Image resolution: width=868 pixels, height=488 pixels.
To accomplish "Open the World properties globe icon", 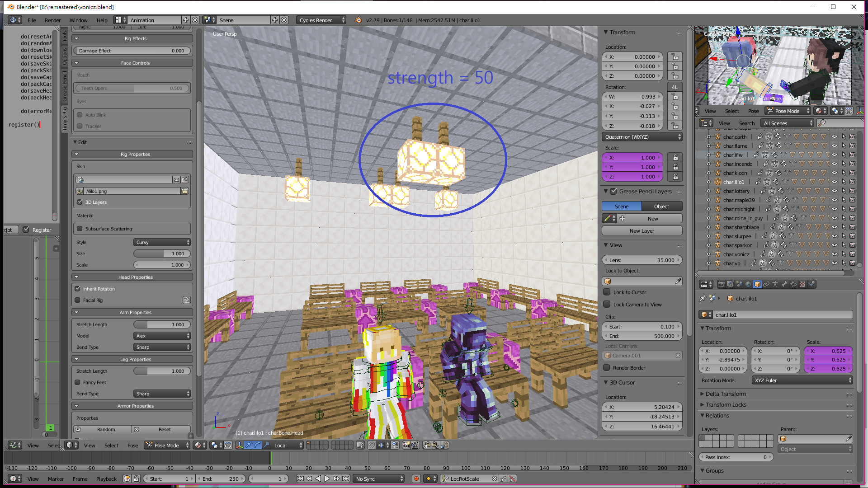I will point(748,284).
